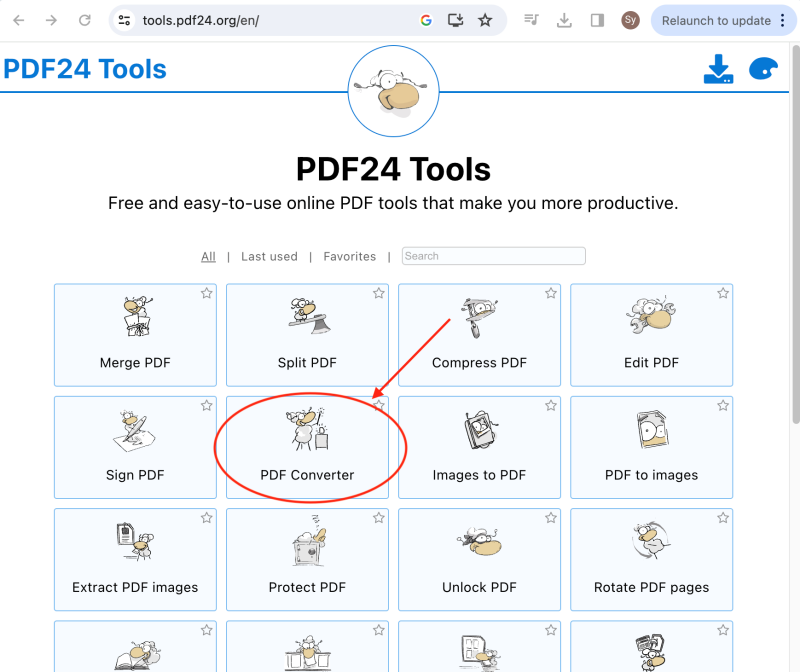Favorite Merge PDF with its star

(x=206, y=293)
